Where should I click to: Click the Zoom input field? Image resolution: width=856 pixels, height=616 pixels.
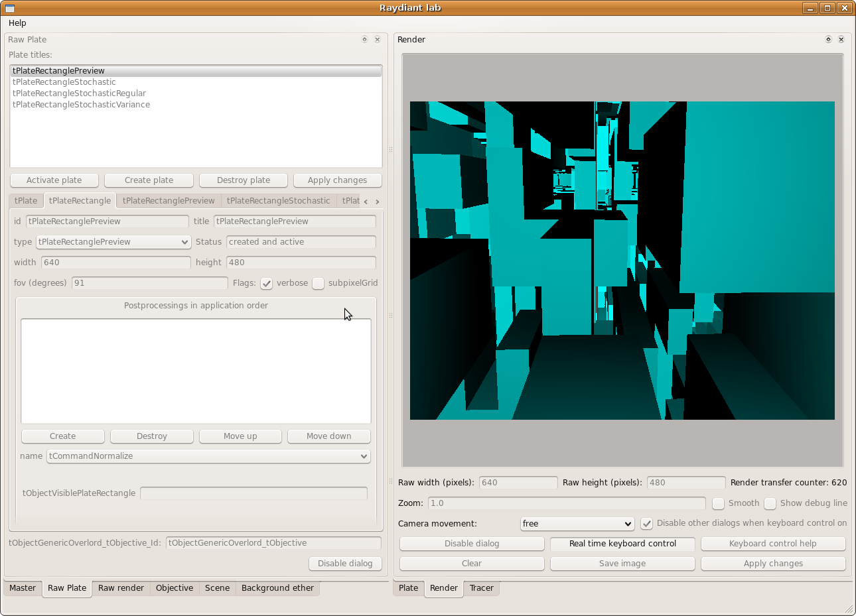point(567,503)
